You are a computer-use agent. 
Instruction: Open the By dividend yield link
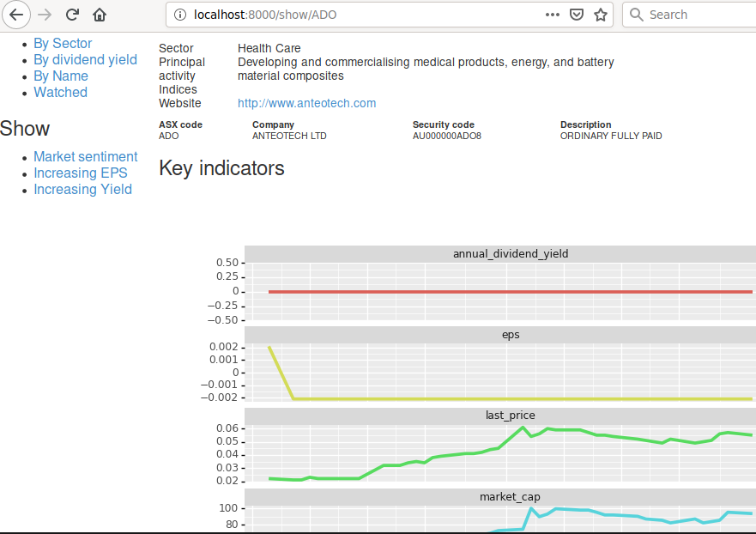85,60
